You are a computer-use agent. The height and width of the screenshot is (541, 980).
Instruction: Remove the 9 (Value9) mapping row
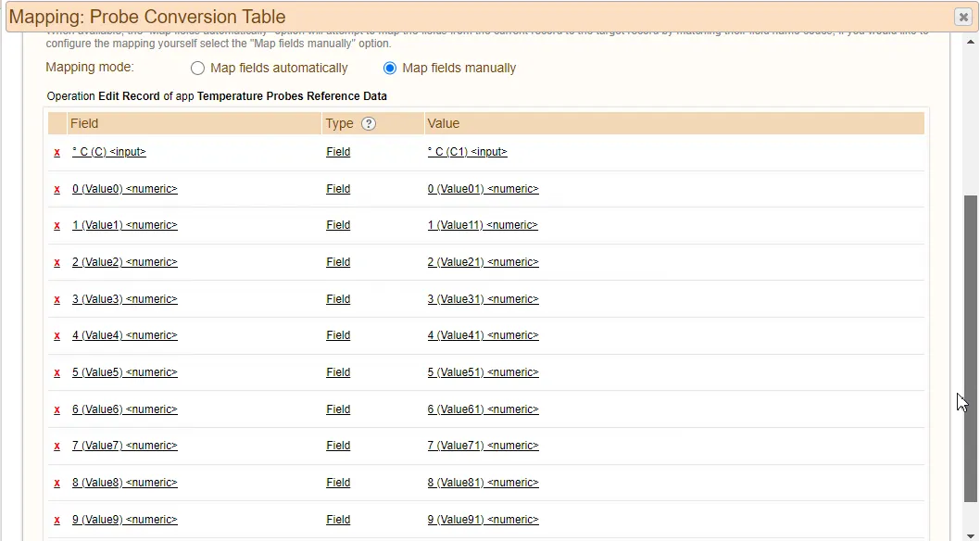point(57,520)
